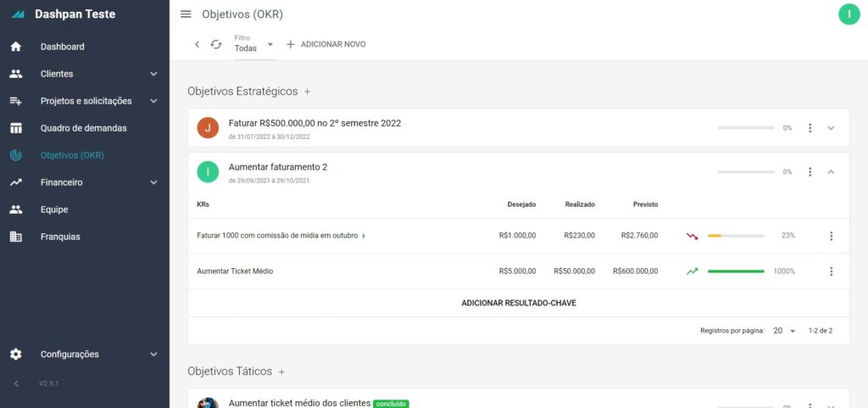Open Faturar R$500.000,00 no 2º semestre title
Screen dimensions: 868x408
[315, 123]
